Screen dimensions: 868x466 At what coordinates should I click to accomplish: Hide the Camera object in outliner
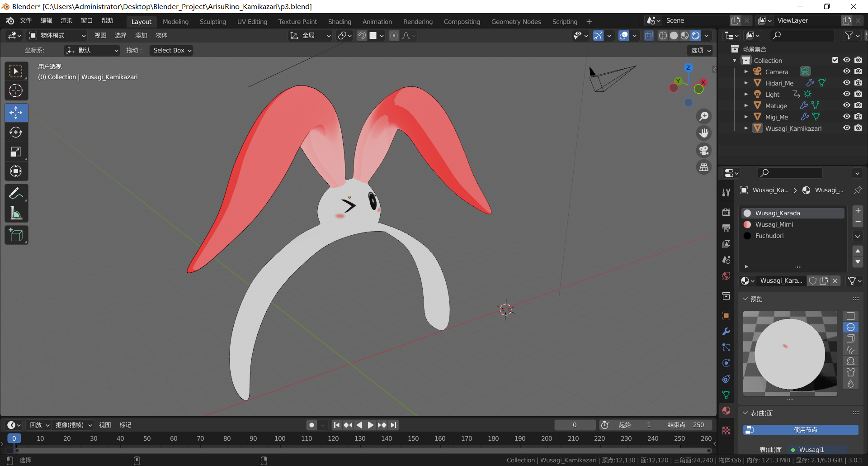[847, 71]
